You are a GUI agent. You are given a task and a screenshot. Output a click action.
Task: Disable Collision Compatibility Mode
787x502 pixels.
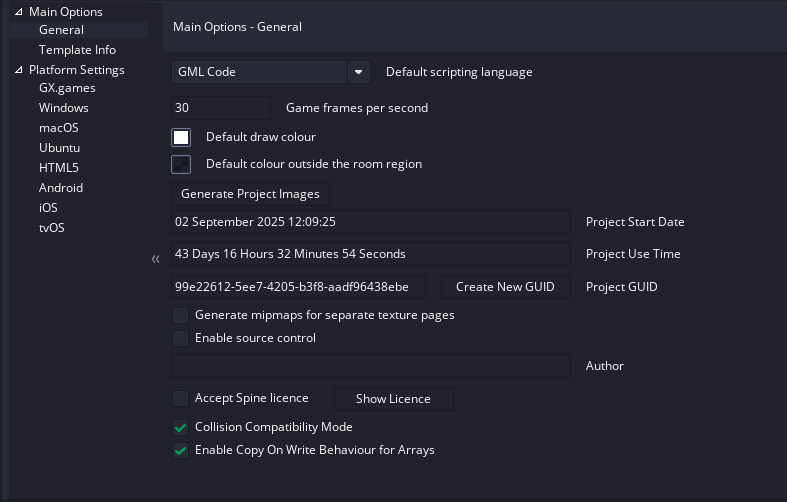tap(180, 427)
